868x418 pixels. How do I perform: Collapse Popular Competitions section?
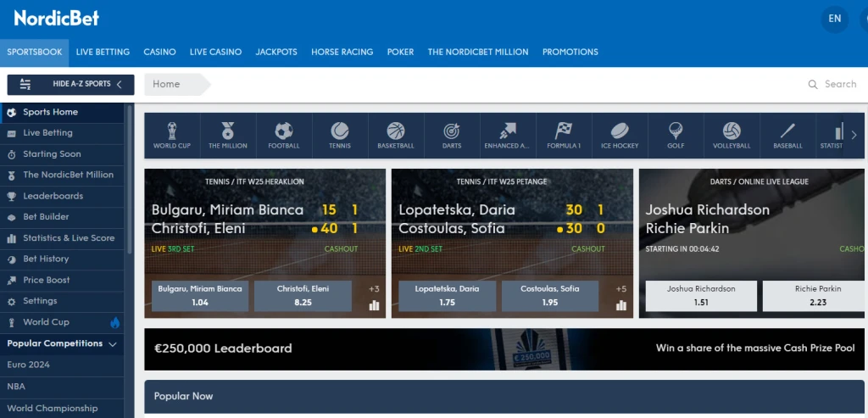pos(62,344)
